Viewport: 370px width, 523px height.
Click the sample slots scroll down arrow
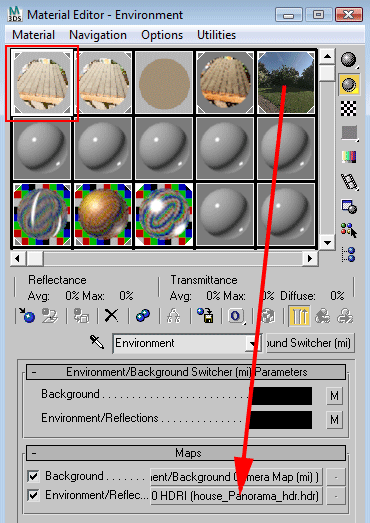coord(327,242)
